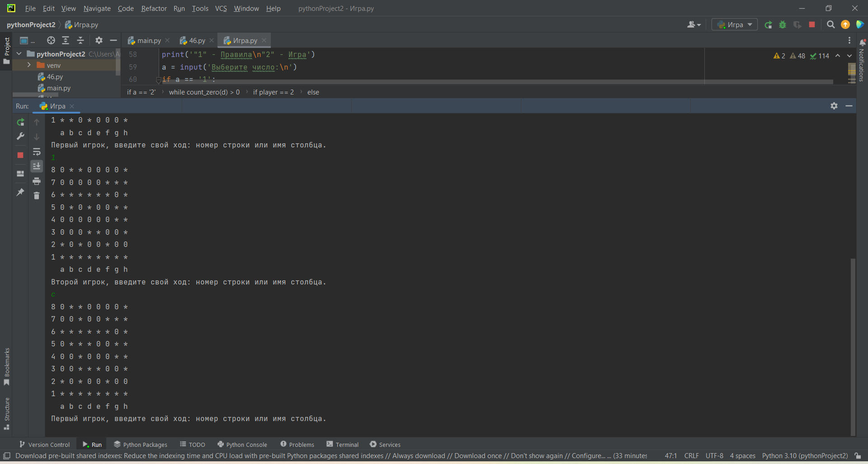Toggle scroll to end of console
This screenshot has width=868, height=464.
tap(37, 166)
